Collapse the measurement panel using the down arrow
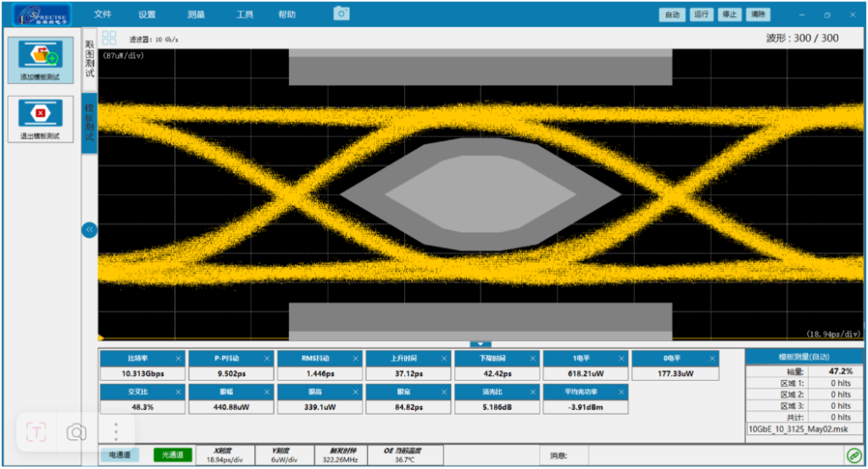Viewport: 868px width, 469px height. pos(481,343)
